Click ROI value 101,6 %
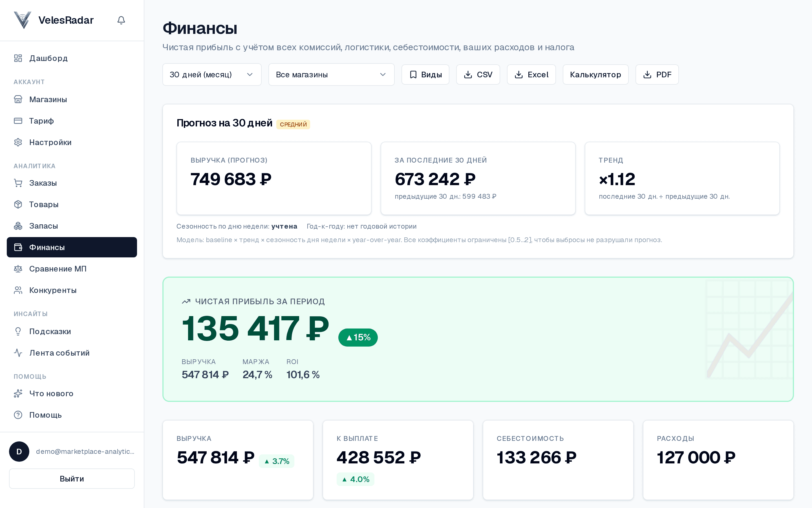 (303, 374)
